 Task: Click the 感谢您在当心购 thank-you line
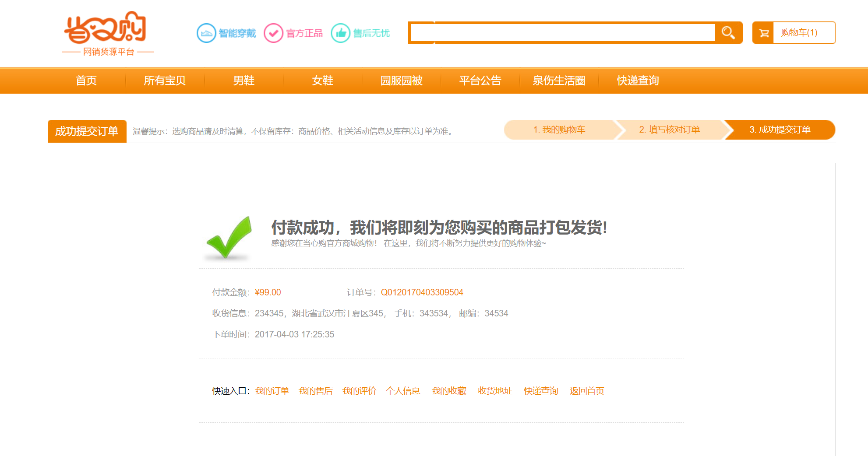click(x=409, y=243)
